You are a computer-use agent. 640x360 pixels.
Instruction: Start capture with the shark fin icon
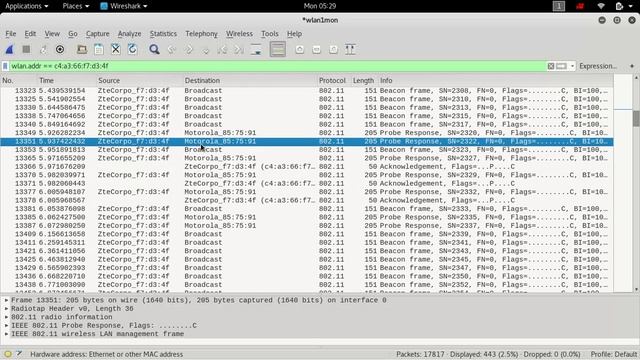(x=9, y=49)
